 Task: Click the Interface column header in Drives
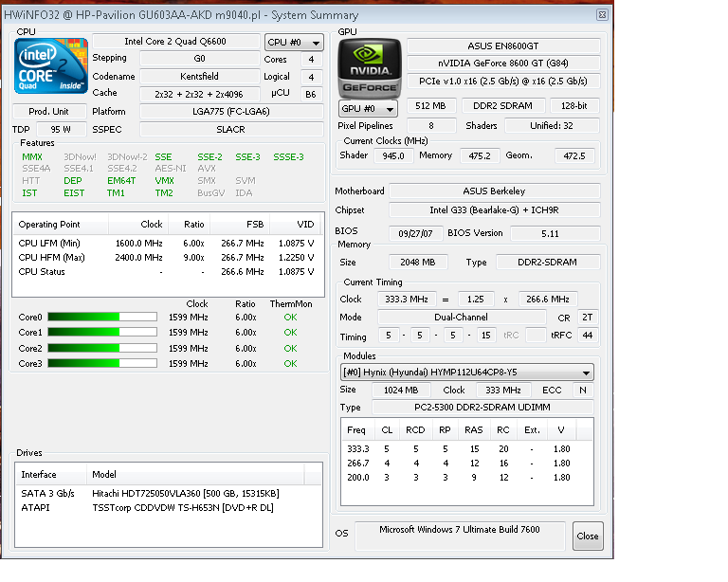pyautogui.click(x=51, y=474)
